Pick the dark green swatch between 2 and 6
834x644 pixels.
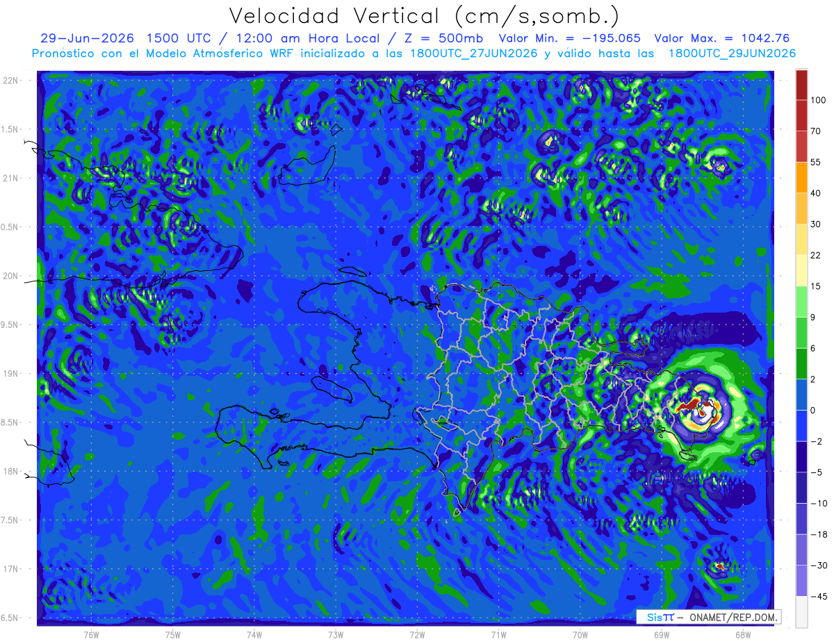801,363
